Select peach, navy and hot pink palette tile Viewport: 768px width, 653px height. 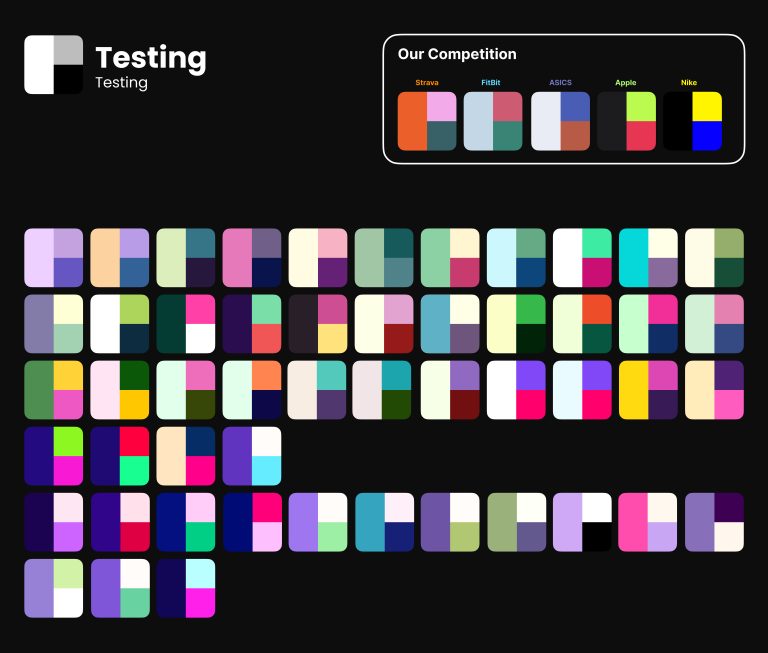click(x=186, y=456)
